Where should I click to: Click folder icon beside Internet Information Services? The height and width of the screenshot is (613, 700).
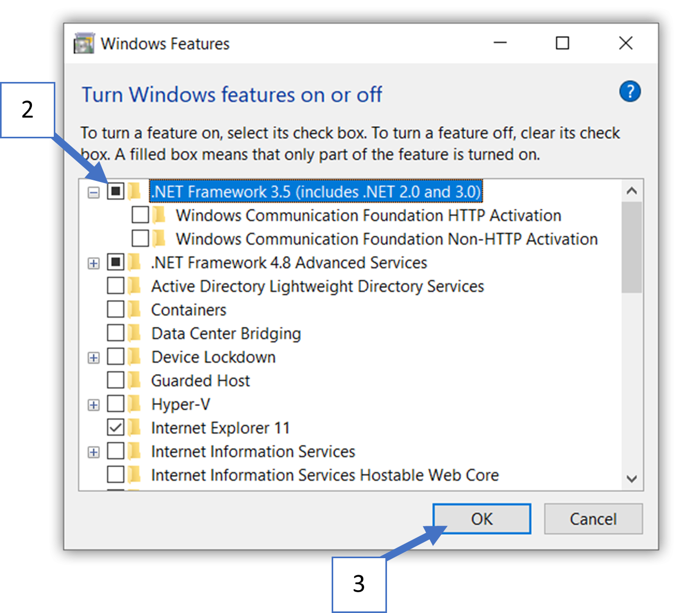tap(135, 451)
